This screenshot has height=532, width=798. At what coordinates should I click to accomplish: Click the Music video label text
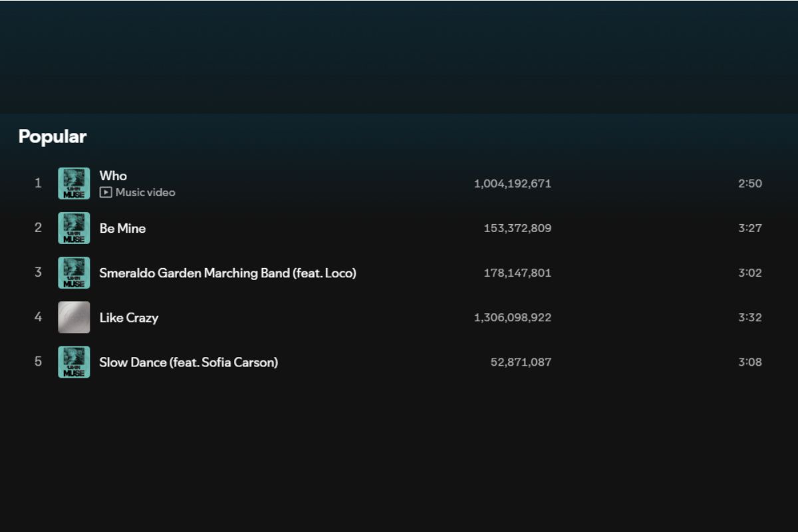(145, 193)
